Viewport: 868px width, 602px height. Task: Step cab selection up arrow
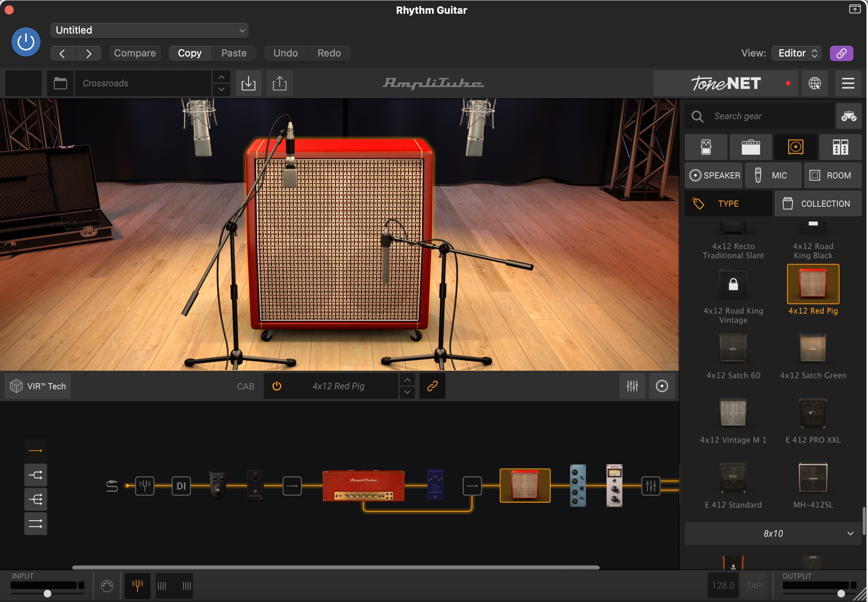click(407, 380)
